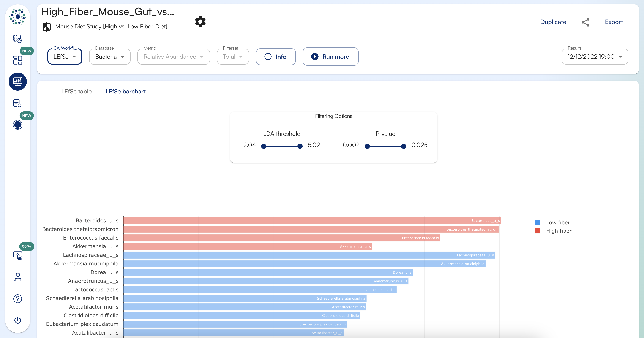
Task: Click the Export link
Action: point(614,22)
